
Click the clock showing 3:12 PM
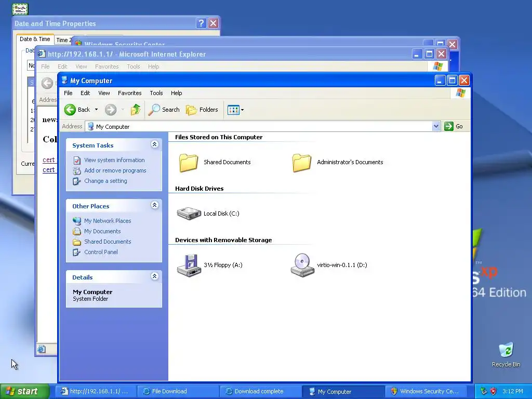point(513,391)
